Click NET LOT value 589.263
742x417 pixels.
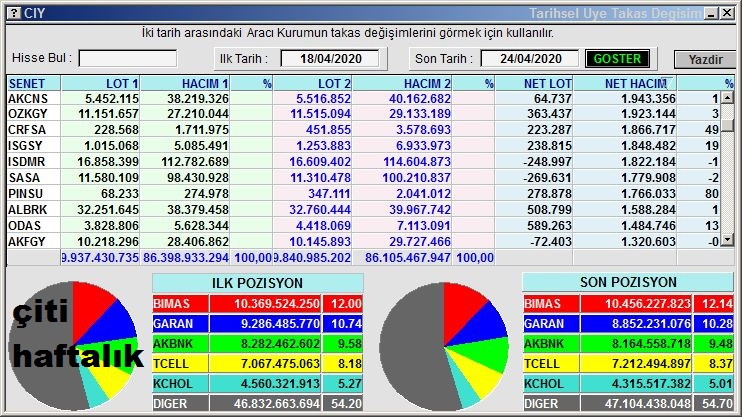click(x=549, y=226)
